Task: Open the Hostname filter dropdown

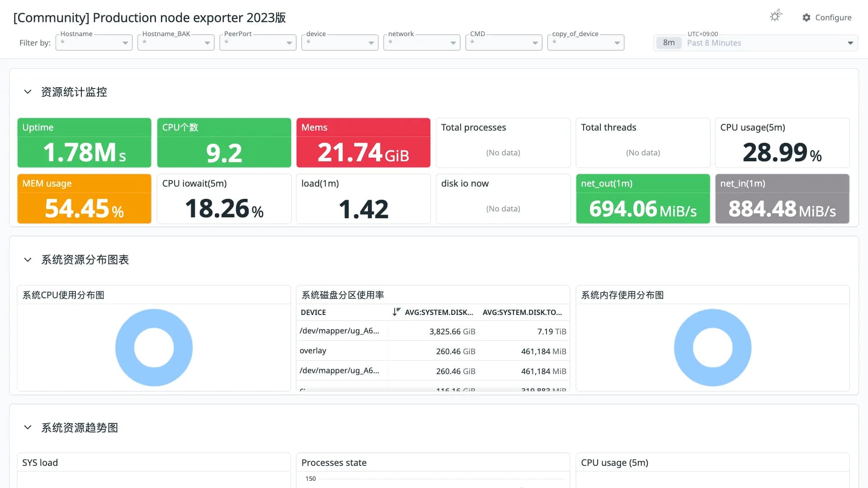Action: (x=94, y=42)
